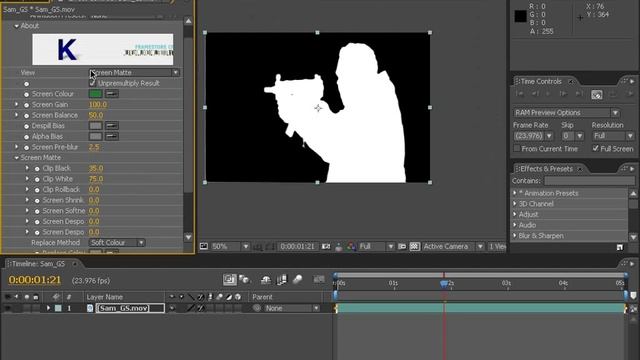Toggle Screen Pre-blur stopwatch
The width and height of the screenshot is (640, 360).
coord(27,147)
